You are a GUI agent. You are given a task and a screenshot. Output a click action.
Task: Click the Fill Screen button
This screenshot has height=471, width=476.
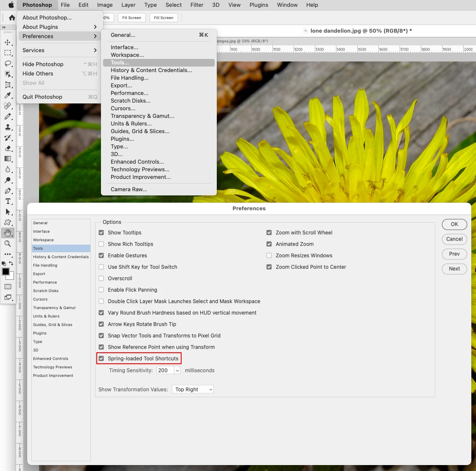pyautogui.click(x=164, y=17)
